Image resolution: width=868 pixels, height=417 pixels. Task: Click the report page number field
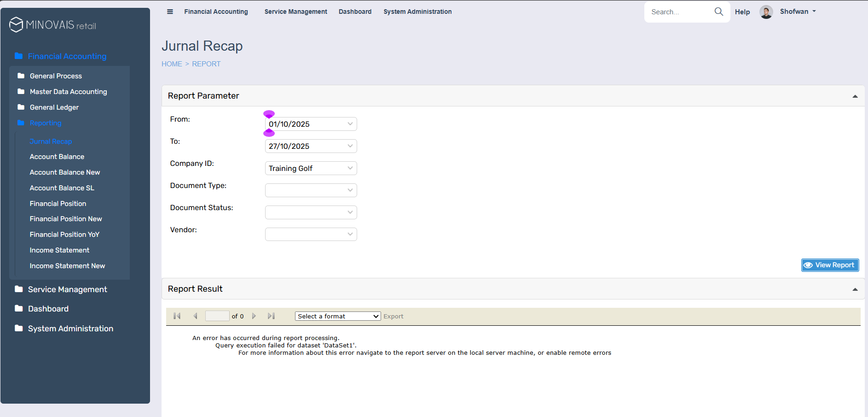(x=217, y=316)
